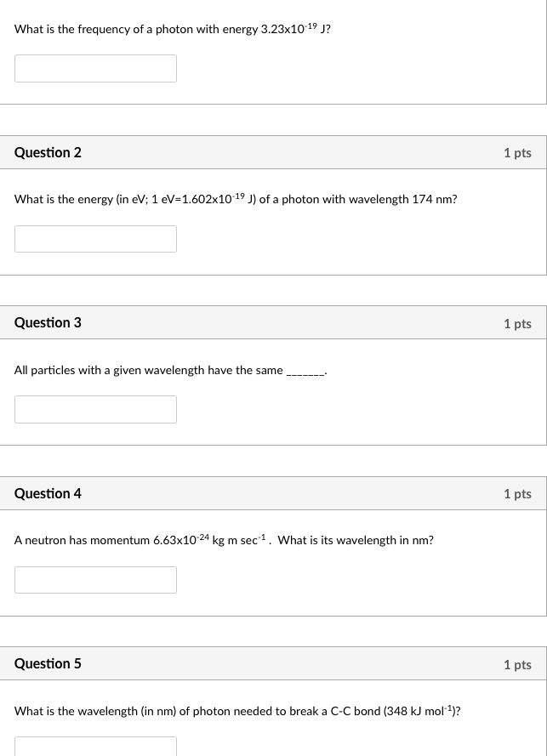Click the 1 pts label of Question 4

click(517, 494)
